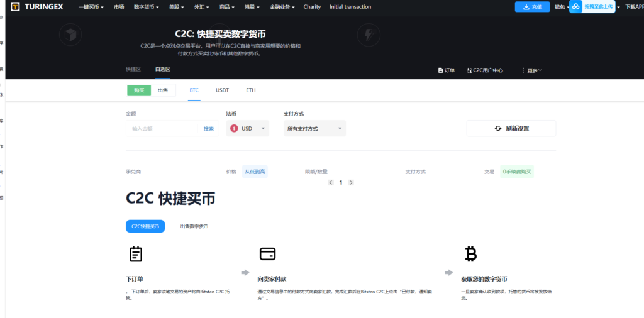Click the 搜索 search button
The image size is (644, 318).
[x=209, y=128]
